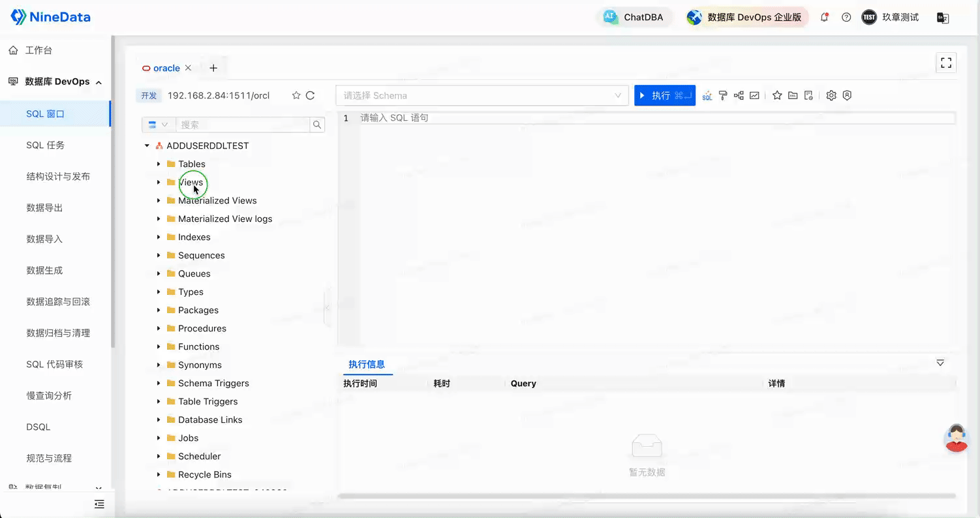Viewport: 980px width, 518px height.
Task: Select the Procedures tree item
Action: tap(202, 329)
